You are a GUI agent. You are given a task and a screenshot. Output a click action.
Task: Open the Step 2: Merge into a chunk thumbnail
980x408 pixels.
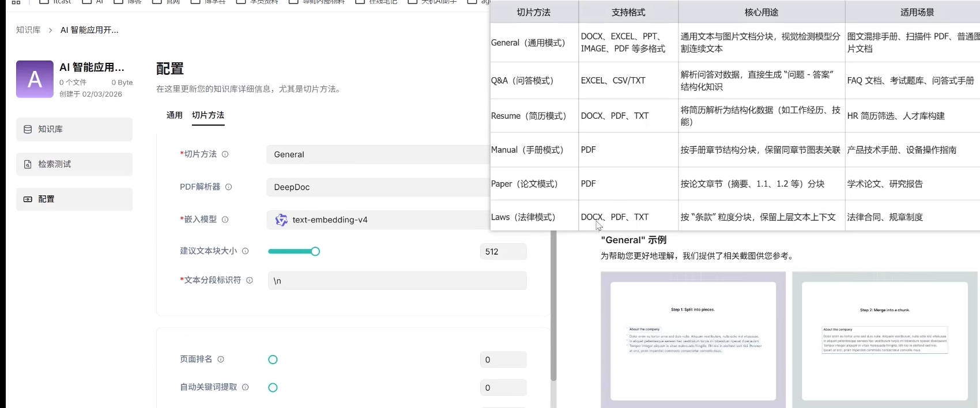tap(886, 340)
